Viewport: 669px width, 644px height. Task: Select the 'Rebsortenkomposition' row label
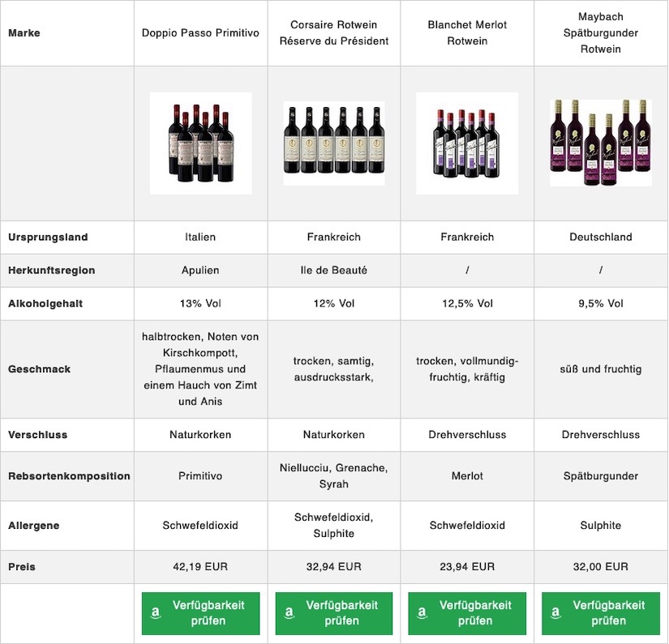click(x=69, y=476)
